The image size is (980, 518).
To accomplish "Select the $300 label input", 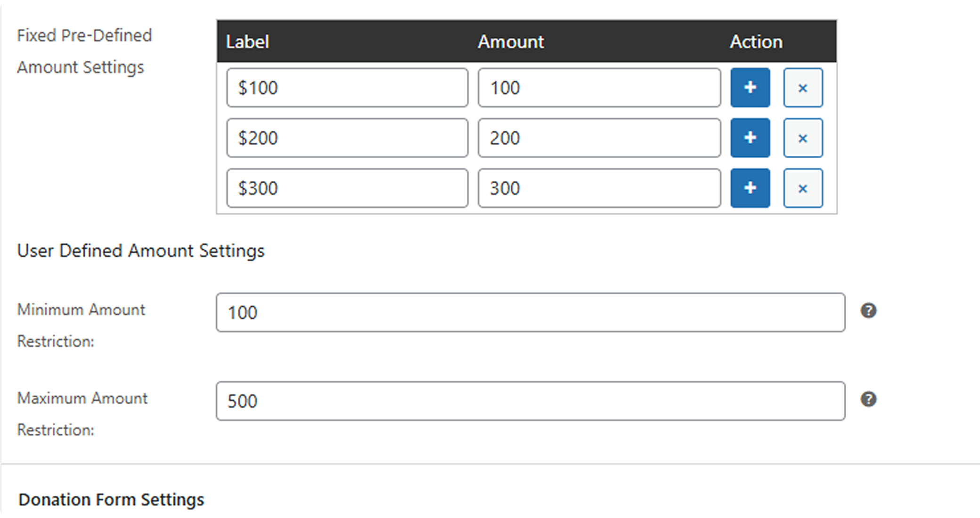I will pyautogui.click(x=347, y=188).
